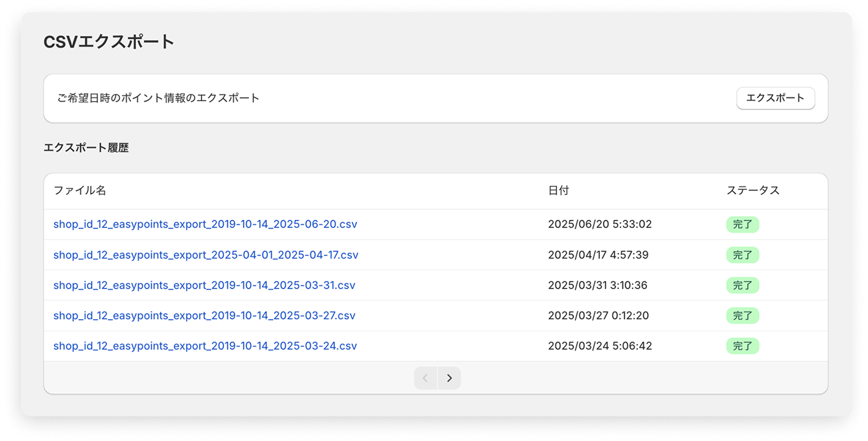Open export file ending 2025-03-27.csv
This screenshot has height=441, width=868.
[204, 315]
